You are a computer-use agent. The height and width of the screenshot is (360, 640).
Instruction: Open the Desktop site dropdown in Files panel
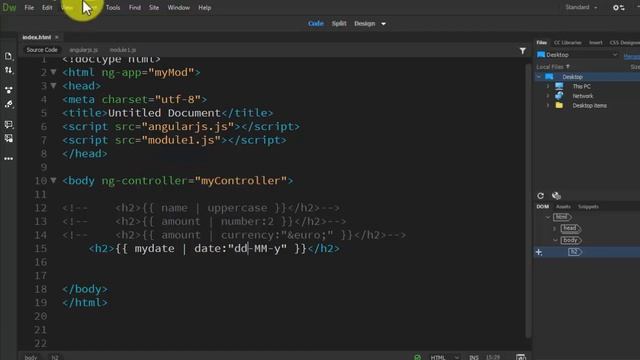click(x=578, y=55)
